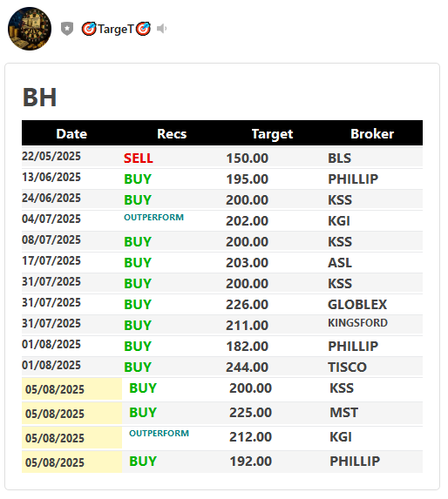This screenshot has width=448, height=499.
Task: Select the Recs column header
Action: (x=172, y=134)
